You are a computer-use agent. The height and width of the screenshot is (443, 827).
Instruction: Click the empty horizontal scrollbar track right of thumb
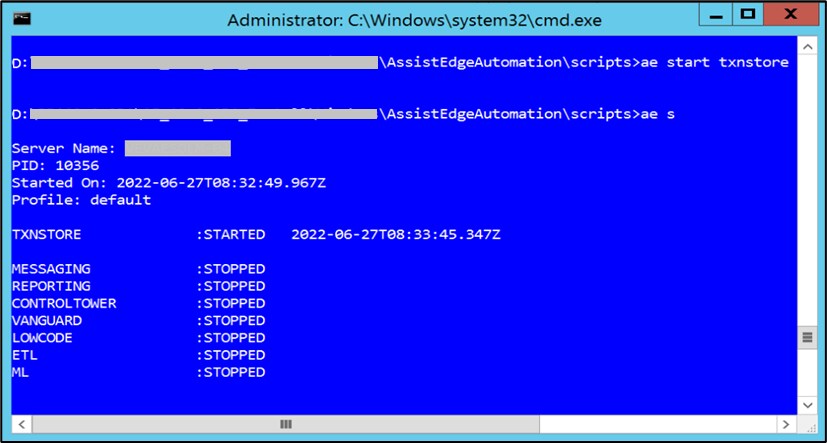coord(657,424)
